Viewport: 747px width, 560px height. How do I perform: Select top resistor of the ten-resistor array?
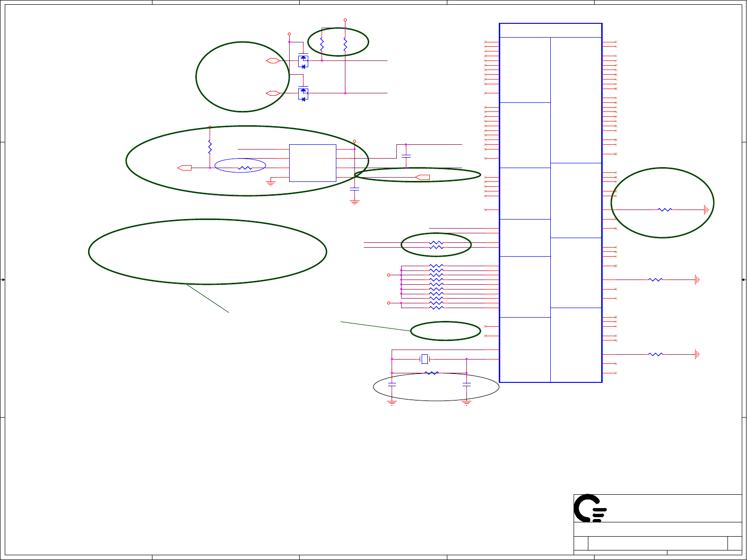click(436, 266)
